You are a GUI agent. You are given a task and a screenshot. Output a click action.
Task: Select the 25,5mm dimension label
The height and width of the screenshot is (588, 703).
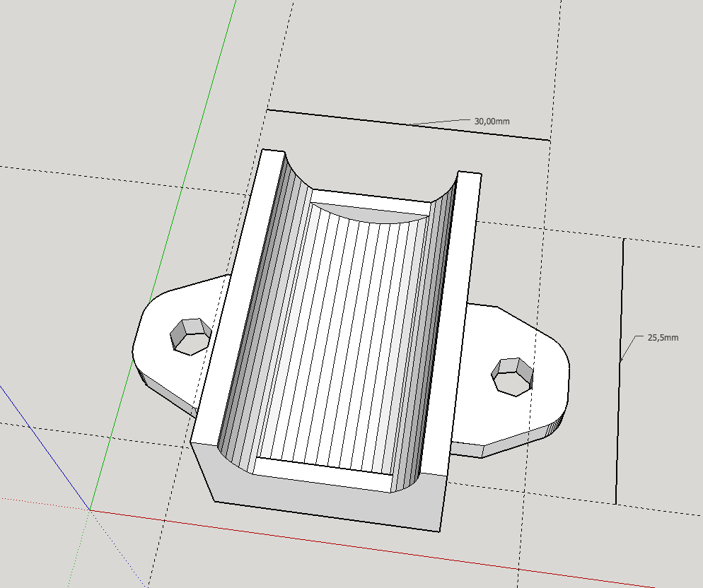(663, 338)
